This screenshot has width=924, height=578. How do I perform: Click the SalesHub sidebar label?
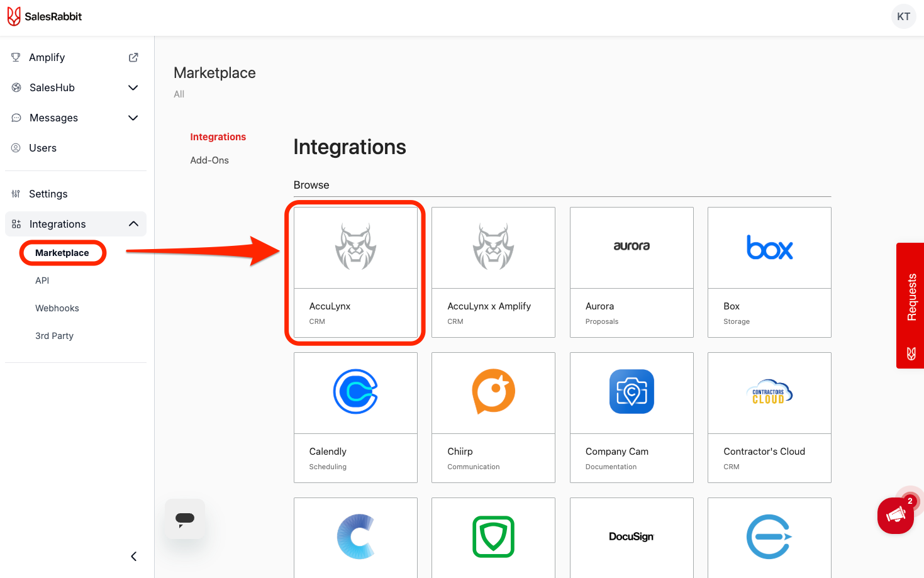pos(52,87)
